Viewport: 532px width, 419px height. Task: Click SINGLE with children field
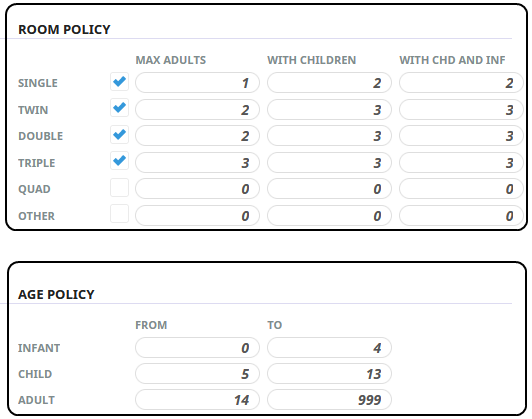pos(329,82)
